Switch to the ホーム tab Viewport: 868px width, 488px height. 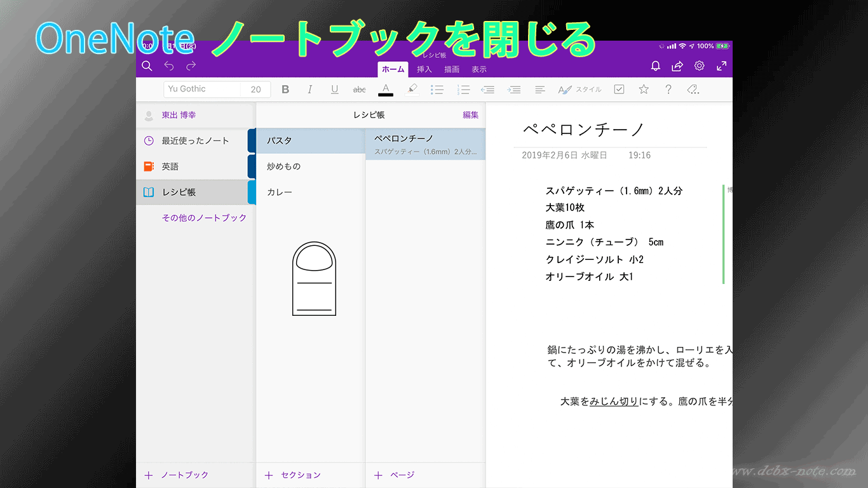(393, 69)
